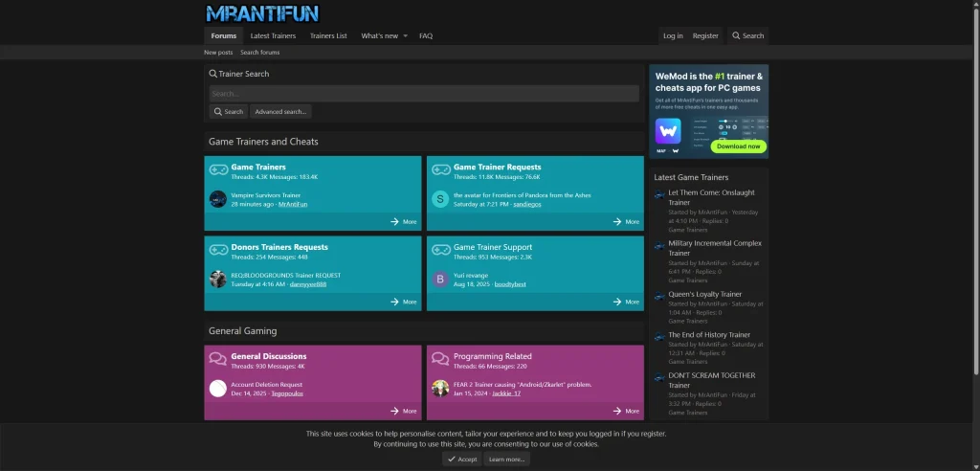Open the Queen's Loyalty Trainer link
Viewport: 980px width, 471px height.
(x=704, y=294)
